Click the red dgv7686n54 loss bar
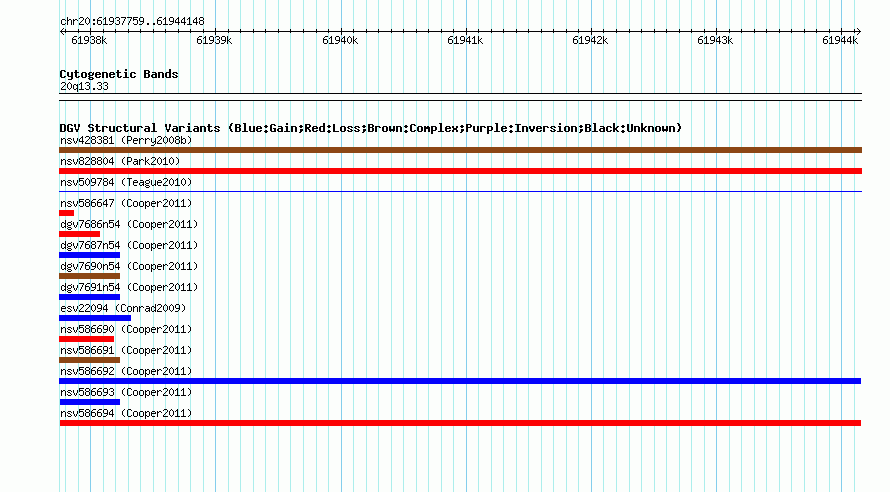The height and width of the screenshot is (492, 890). (79, 234)
